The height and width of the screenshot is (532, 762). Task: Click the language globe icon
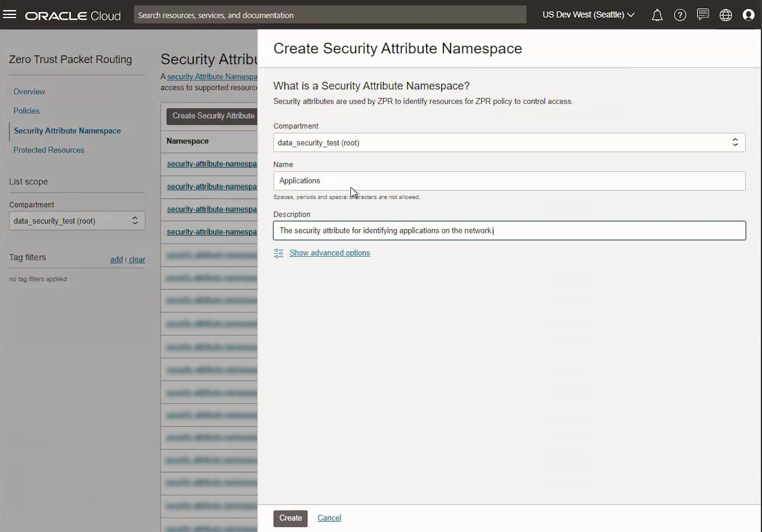click(x=725, y=15)
